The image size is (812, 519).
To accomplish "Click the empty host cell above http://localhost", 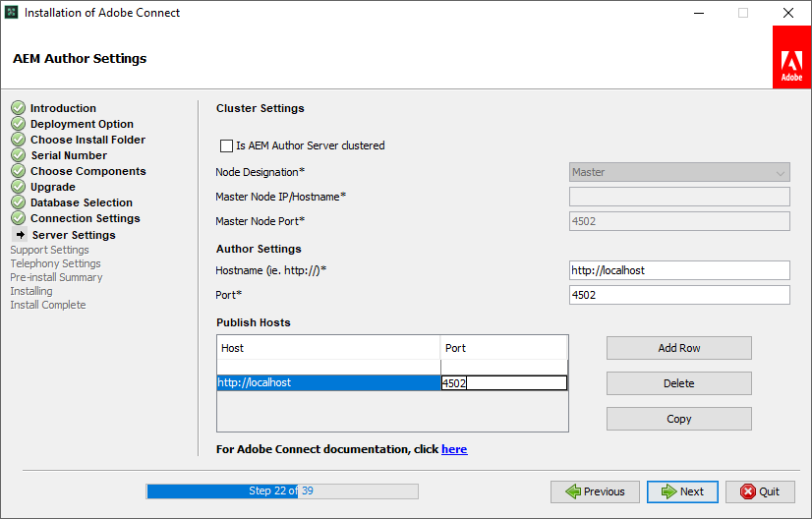I will point(328,368).
